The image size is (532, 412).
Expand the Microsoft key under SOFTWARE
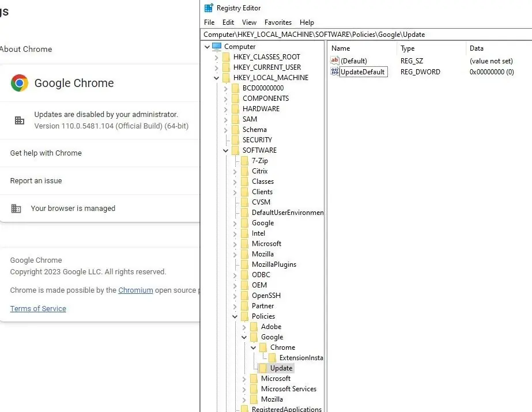235,244
